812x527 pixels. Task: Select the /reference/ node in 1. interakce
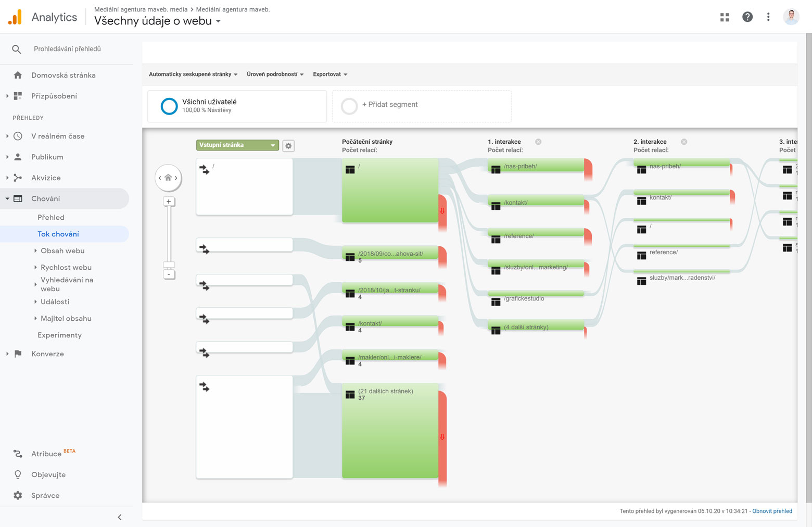536,233
